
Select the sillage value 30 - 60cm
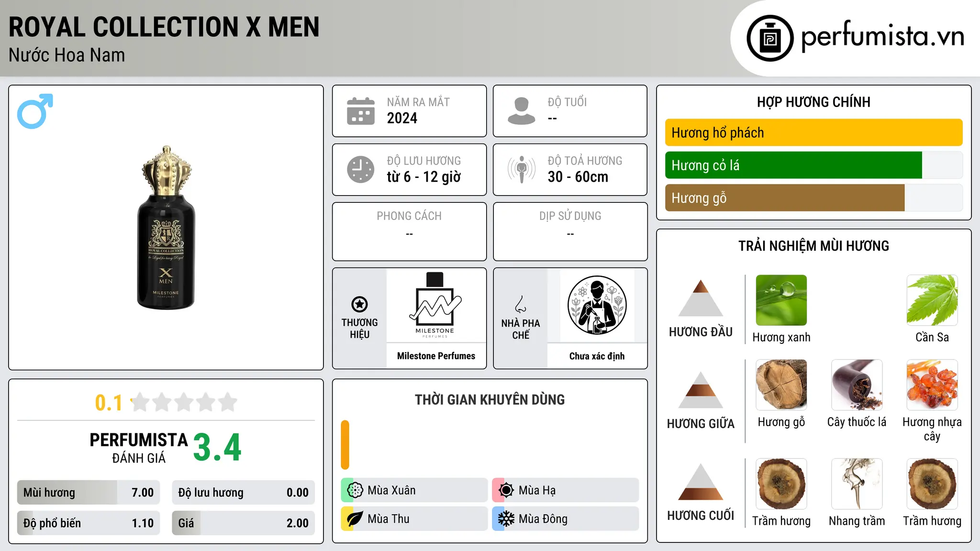(x=578, y=177)
